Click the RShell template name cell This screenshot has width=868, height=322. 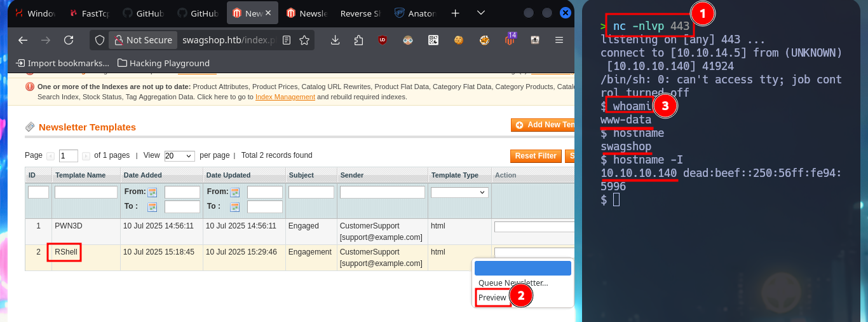(x=86, y=257)
